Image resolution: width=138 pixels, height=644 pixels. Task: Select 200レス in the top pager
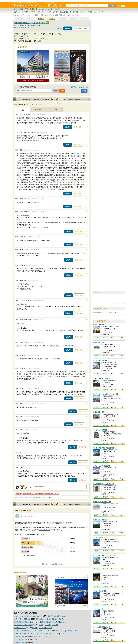pos(78,99)
